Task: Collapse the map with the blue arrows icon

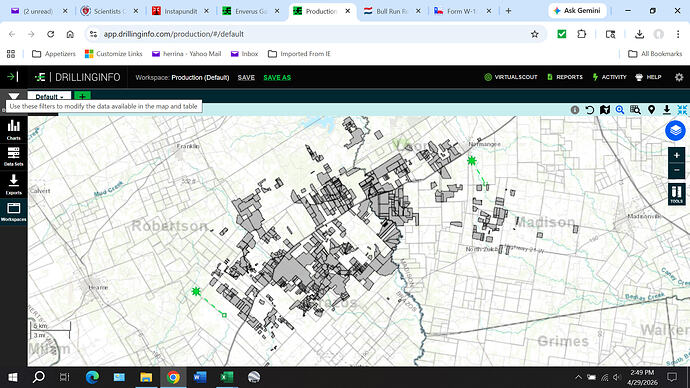Action: pos(682,110)
